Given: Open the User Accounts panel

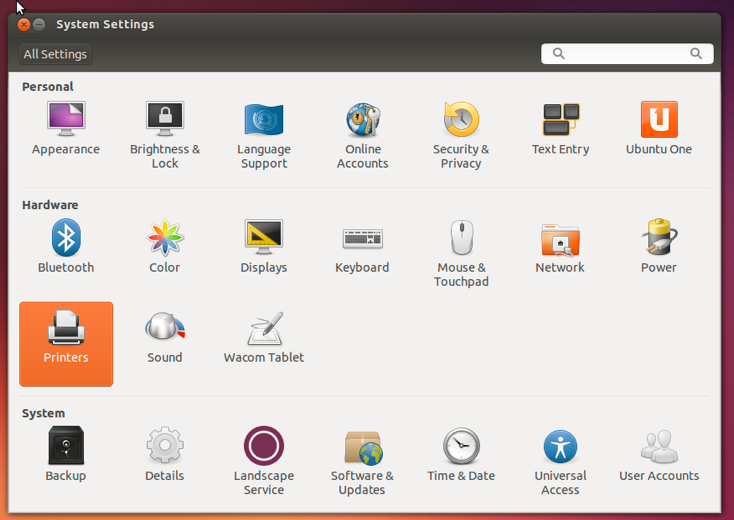Looking at the screenshot, I should click(659, 455).
